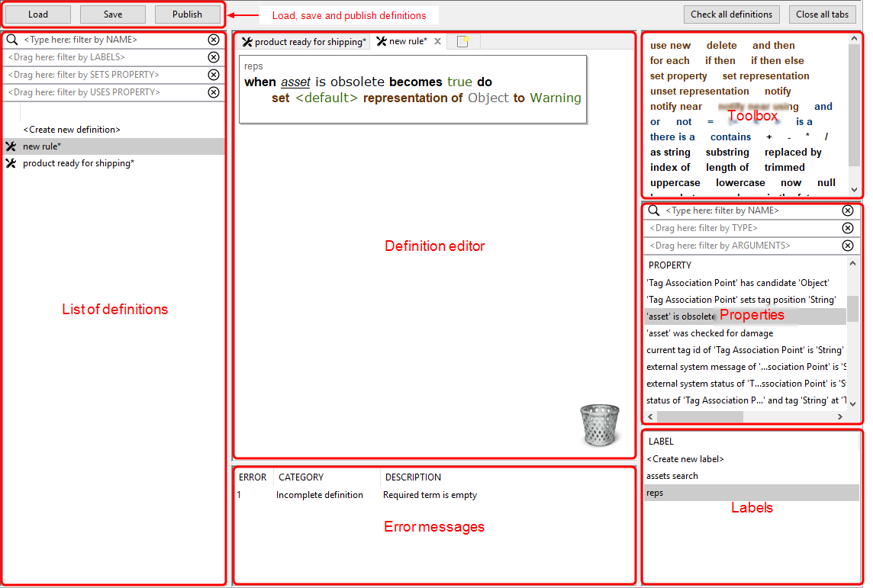Switch to product ready for shipping tab
The height and width of the screenshot is (588, 873).
pyautogui.click(x=304, y=42)
